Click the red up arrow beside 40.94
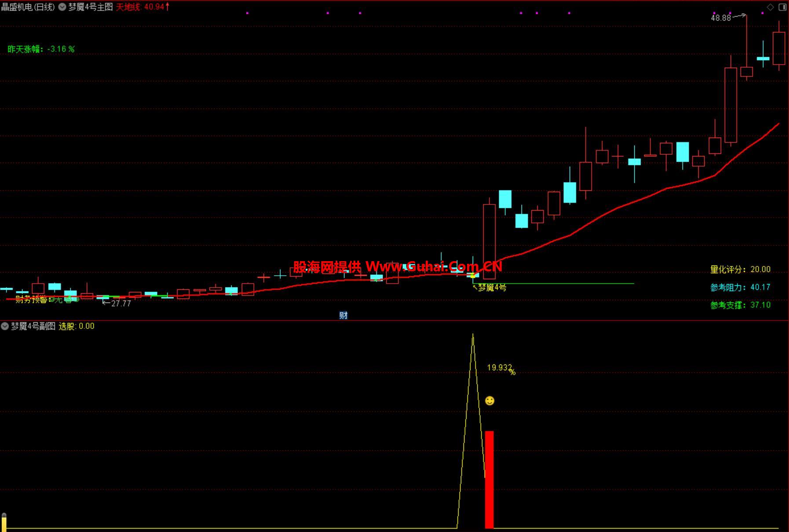This screenshot has height=532, width=789. (168, 7)
